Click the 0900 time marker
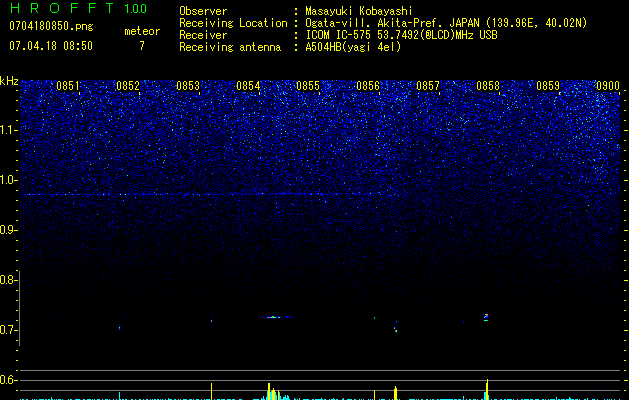629x400 pixels. coord(608,86)
